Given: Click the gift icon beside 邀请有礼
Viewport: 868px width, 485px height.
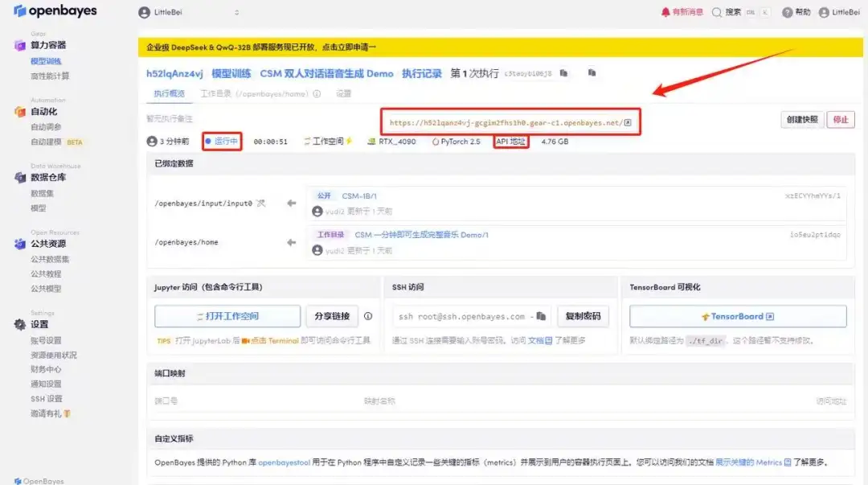Looking at the screenshot, I should (x=67, y=413).
